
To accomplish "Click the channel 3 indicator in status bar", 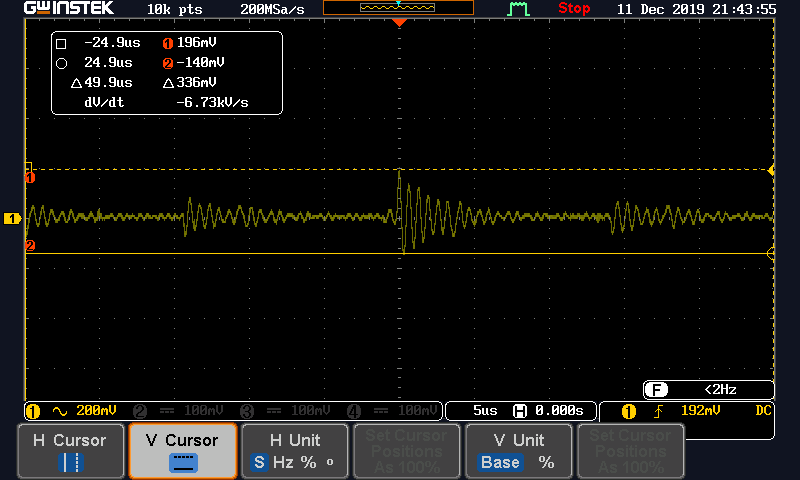I will [247, 411].
